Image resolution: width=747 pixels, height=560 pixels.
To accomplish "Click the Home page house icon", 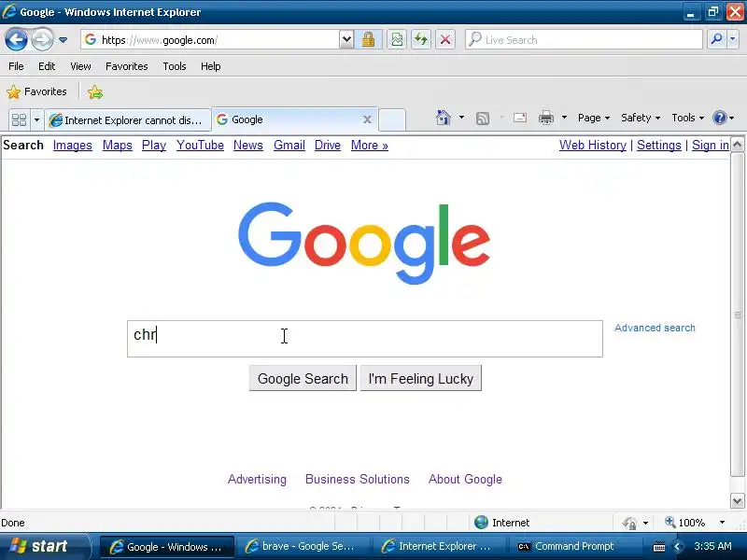I will point(443,118).
